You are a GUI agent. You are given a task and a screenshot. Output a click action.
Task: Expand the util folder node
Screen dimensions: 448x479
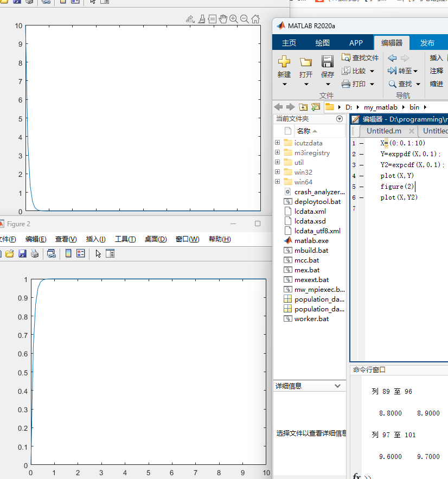click(277, 162)
